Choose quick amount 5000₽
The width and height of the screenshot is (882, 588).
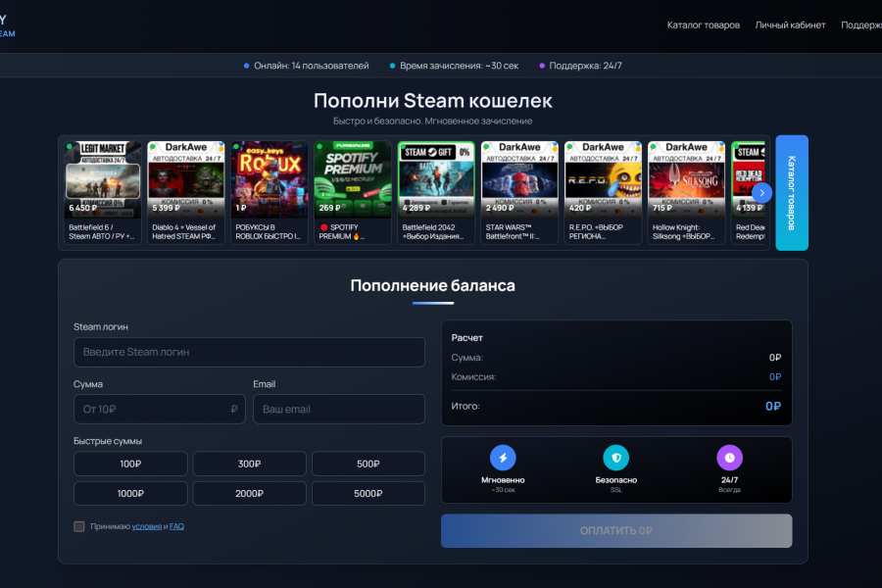pos(367,494)
